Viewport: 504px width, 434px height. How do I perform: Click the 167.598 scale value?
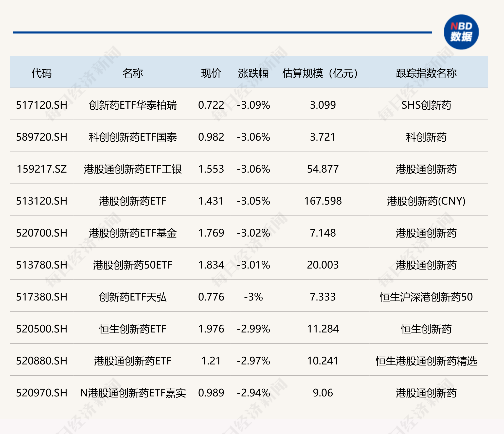point(323,201)
